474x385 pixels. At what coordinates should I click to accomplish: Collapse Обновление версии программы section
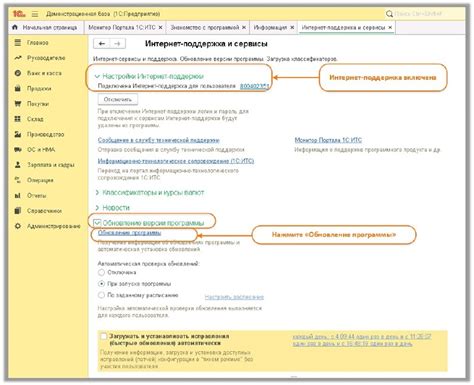tap(97, 222)
